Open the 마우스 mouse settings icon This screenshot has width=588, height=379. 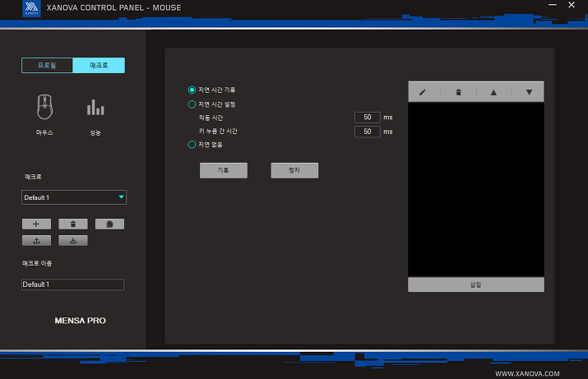[44, 107]
